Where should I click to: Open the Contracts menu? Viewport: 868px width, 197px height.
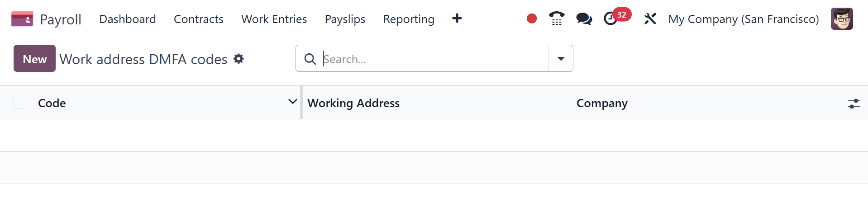pos(198,19)
